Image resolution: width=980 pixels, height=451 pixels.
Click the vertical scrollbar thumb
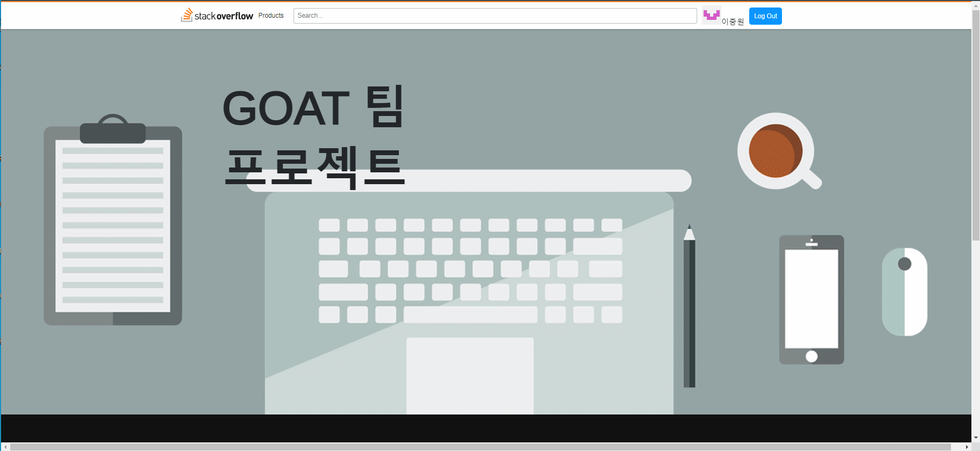(976, 125)
